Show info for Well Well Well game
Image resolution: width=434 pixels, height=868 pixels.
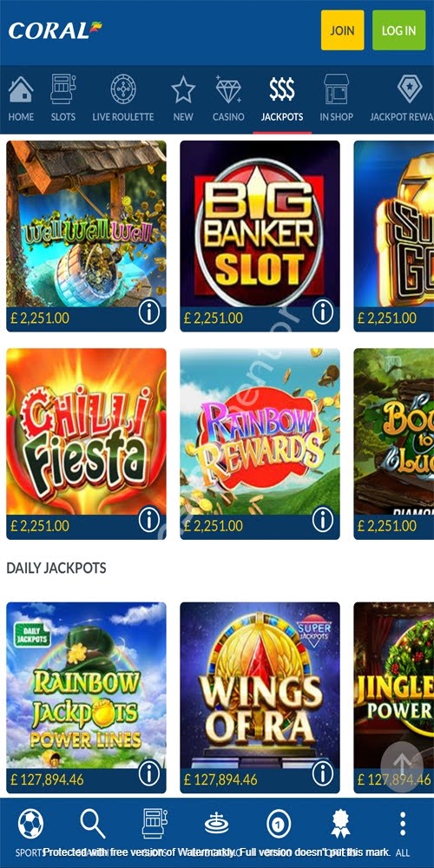149,312
